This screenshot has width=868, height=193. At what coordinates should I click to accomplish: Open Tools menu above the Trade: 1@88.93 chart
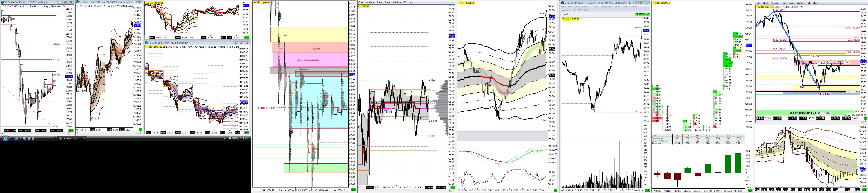click(x=379, y=2)
